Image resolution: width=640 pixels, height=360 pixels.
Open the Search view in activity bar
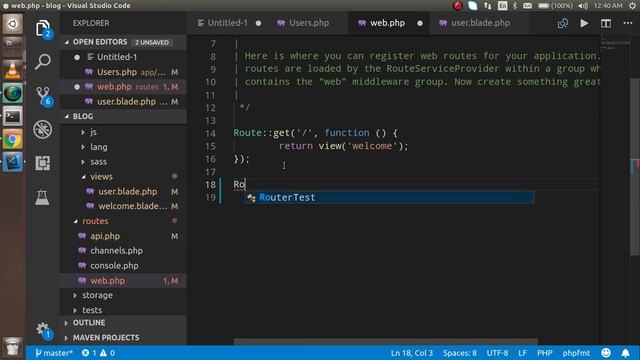(x=42, y=62)
